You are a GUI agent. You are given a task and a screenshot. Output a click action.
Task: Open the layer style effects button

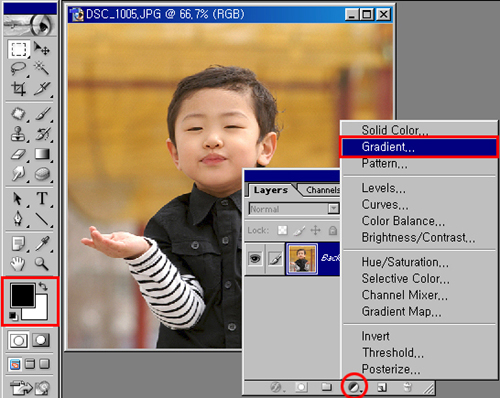point(277,387)
